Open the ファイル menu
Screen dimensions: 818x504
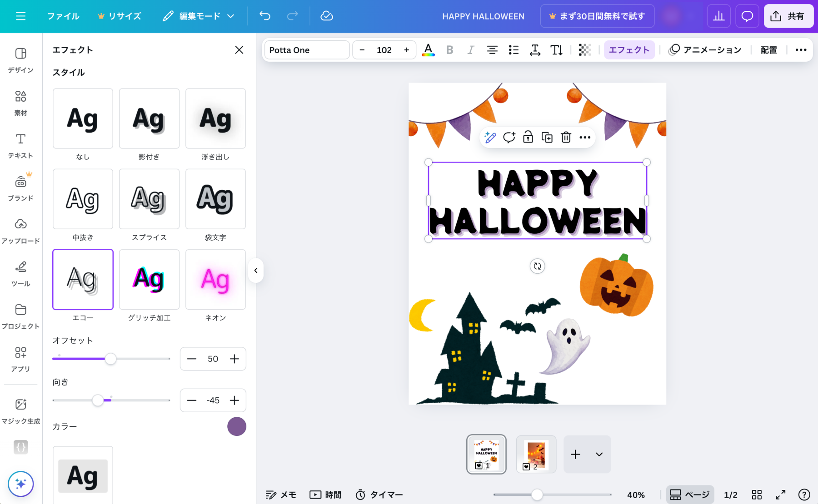pyautogui.click(x=63, y=16)
